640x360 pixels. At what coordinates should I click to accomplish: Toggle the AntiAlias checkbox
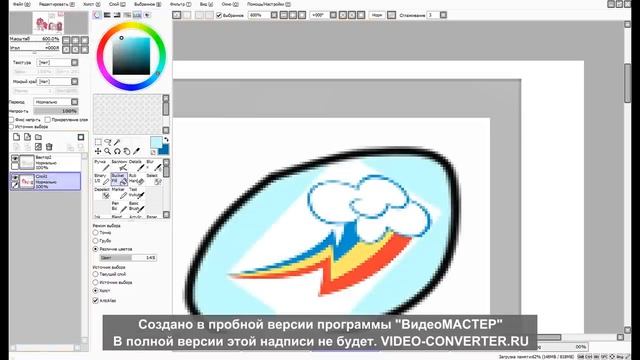[96, 300]
